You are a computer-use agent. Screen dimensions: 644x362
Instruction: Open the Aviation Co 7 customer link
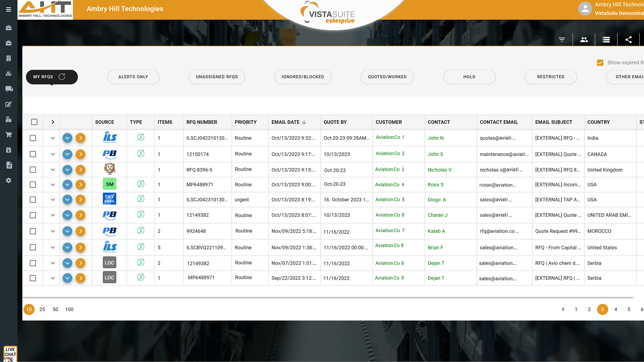pyautogui.click(x=390, y=231)
